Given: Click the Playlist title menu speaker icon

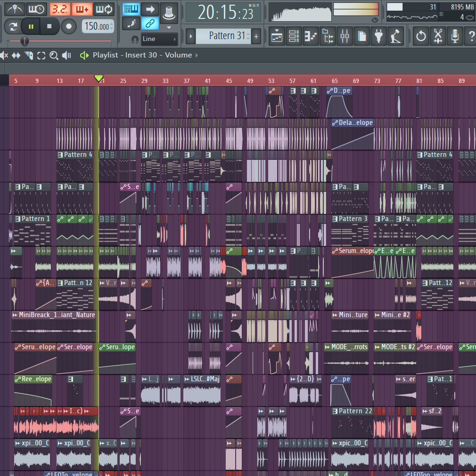Looking at the screenshot, I should coord(84,55).
